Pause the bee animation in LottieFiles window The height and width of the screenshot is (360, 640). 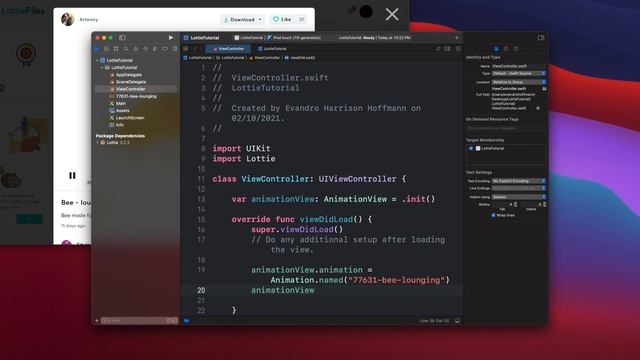click(72, 176)
